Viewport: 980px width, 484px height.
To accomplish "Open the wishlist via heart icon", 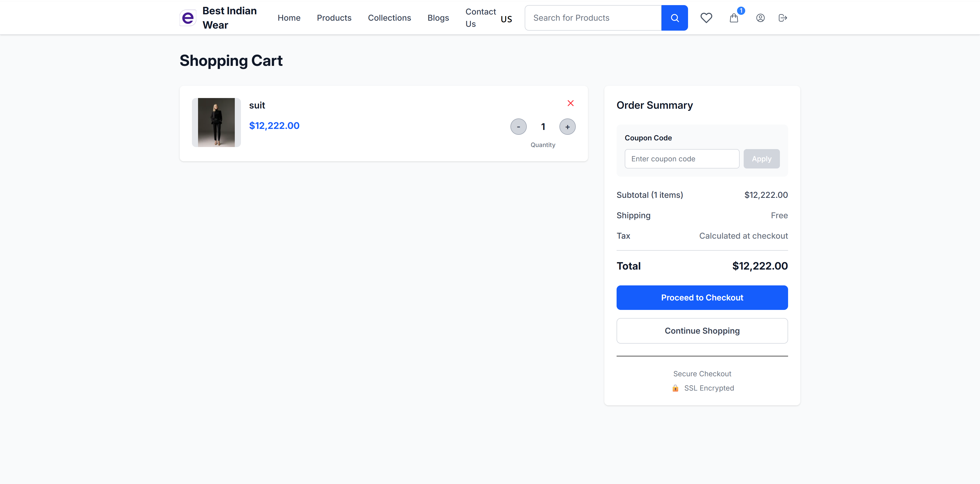I will click(706, 18).
